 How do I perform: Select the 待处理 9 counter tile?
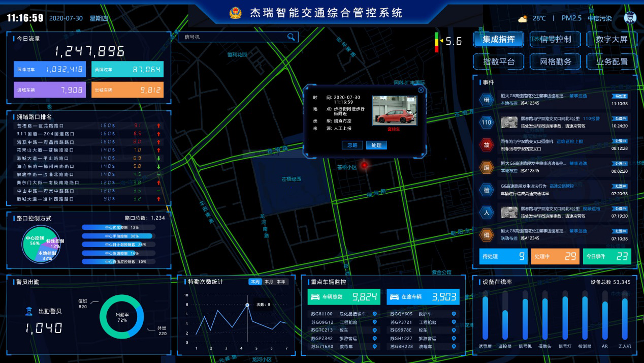pyautogui.click(x=504, y=257)
